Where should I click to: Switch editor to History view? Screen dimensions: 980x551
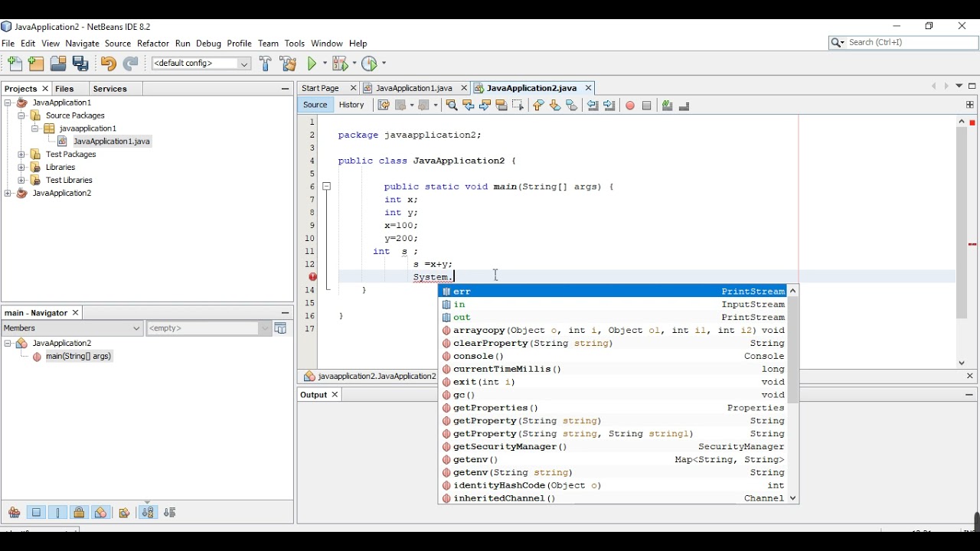351,106
